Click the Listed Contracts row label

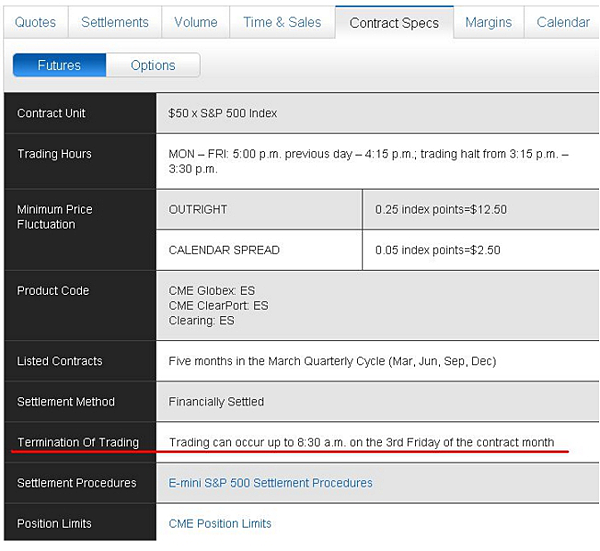60,361
